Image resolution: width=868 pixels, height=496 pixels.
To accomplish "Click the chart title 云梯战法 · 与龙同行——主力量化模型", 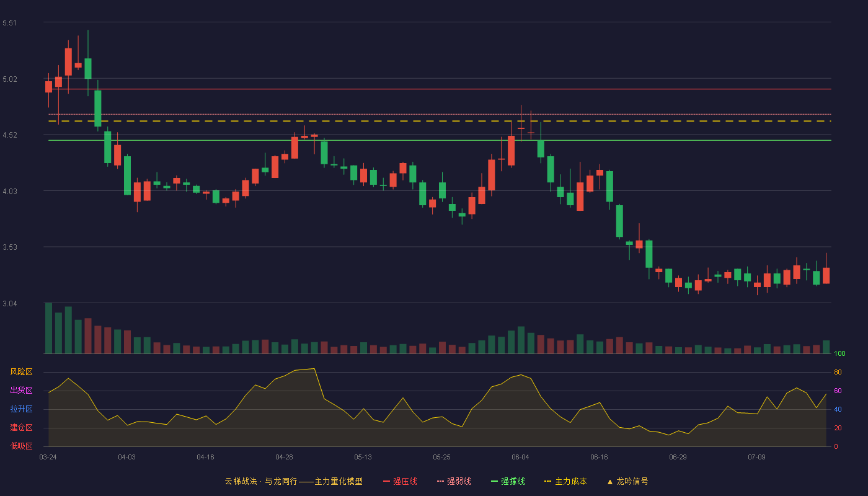I will tap(294, 481).
